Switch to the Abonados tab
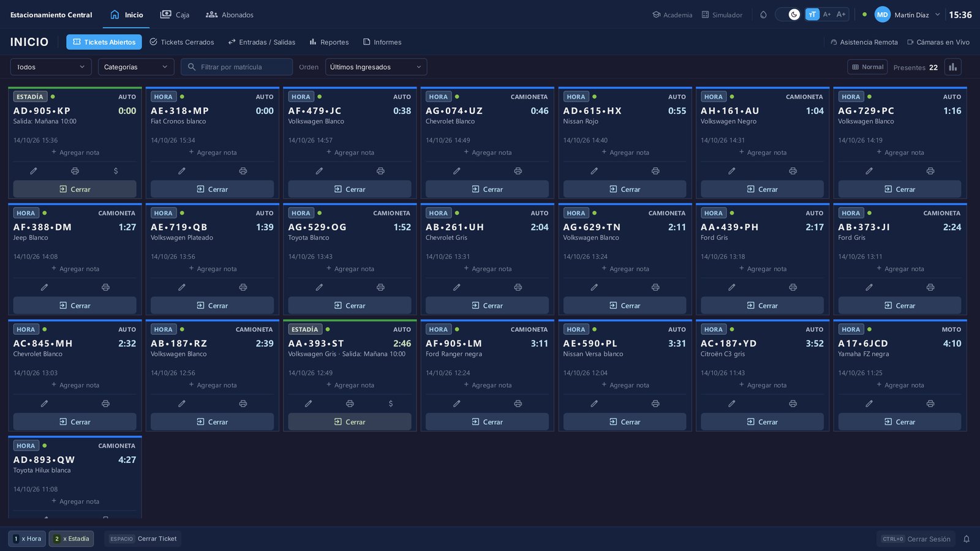Viewport: 980px width, 551px height. point(230,15)
